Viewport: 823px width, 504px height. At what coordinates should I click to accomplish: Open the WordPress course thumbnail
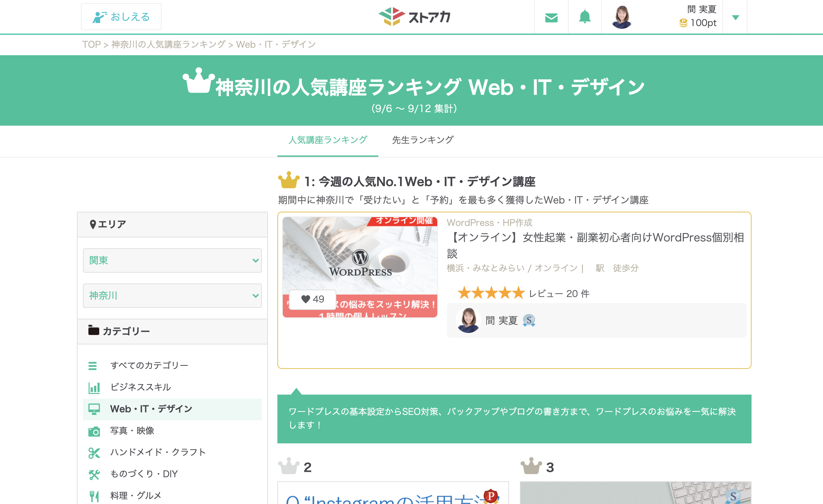point(360,267)
